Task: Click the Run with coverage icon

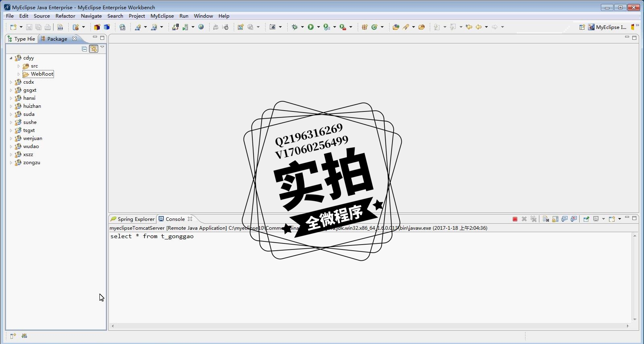Action: click(326, 27)
